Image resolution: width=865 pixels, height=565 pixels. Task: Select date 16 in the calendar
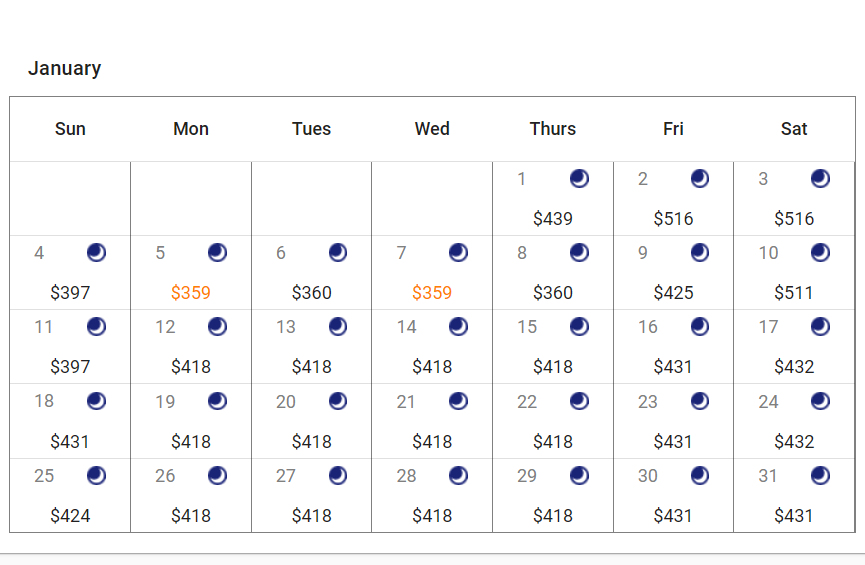coord(648,327)
